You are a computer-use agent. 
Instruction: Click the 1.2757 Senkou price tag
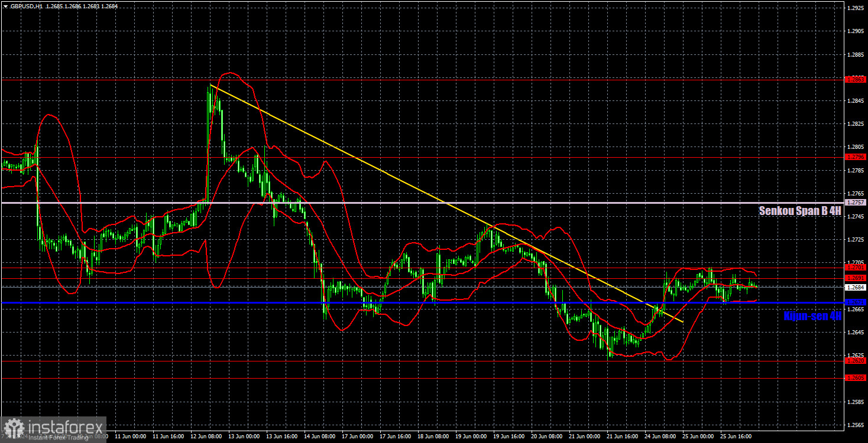click(x=856, y=203)
